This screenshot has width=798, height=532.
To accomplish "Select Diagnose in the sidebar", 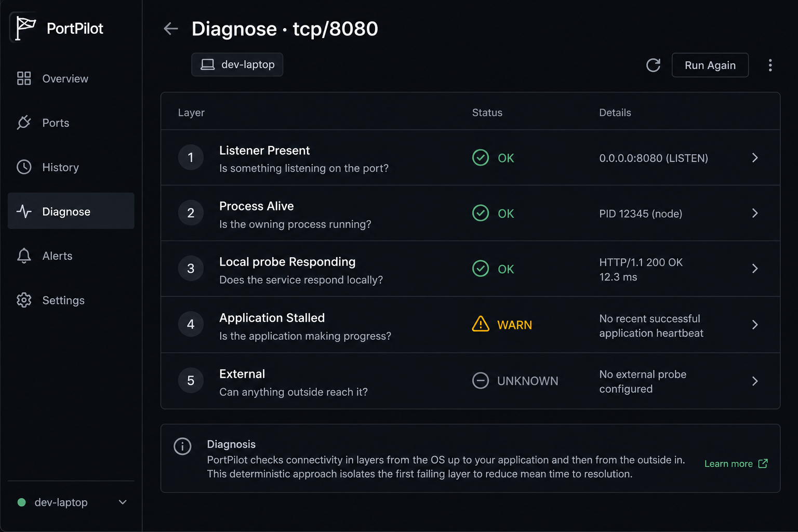I will 71,211.
